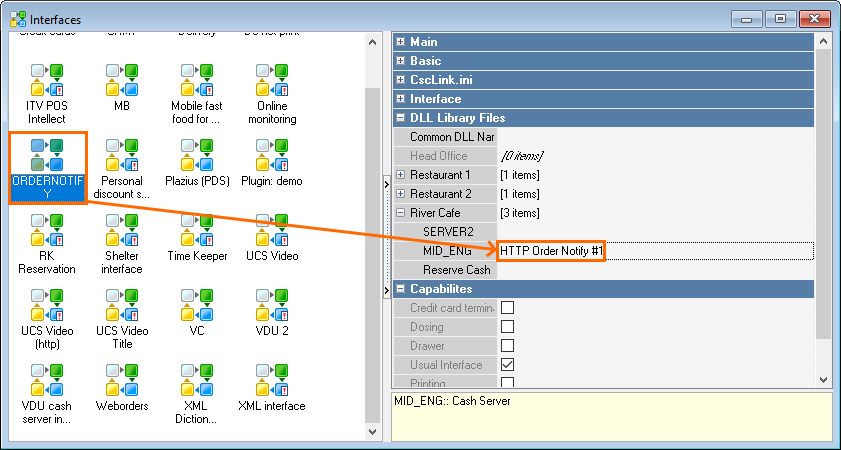
Task: Click the upper splitter collapse arrow
Action: coord(387,184)
